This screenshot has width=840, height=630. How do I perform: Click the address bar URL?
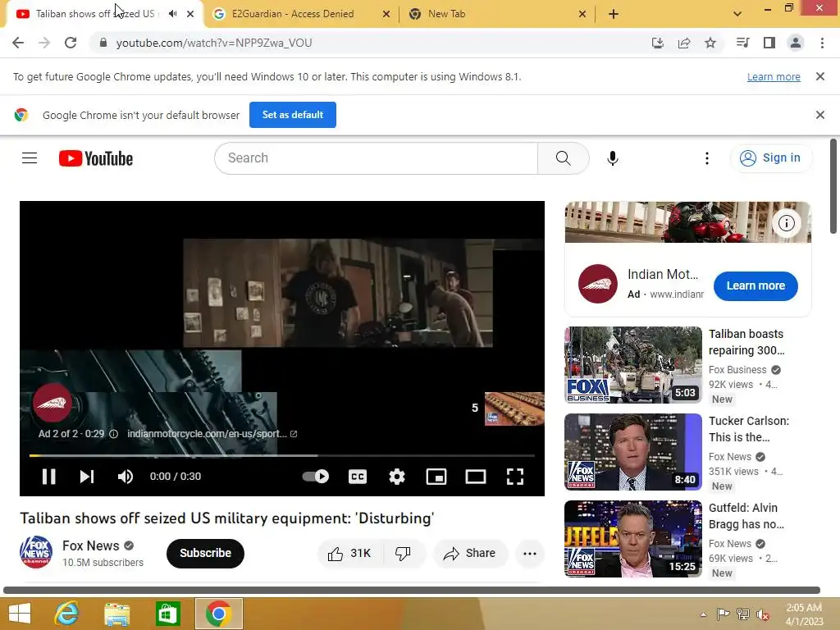[214, 43]
